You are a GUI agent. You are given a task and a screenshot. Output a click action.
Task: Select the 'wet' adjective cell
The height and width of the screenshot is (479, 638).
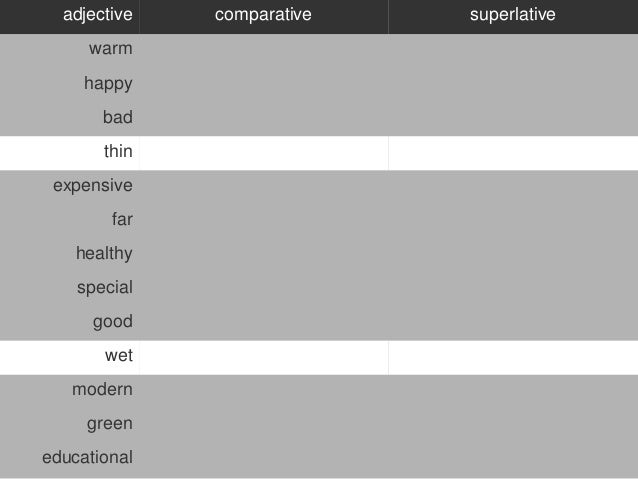pos(118,356)
